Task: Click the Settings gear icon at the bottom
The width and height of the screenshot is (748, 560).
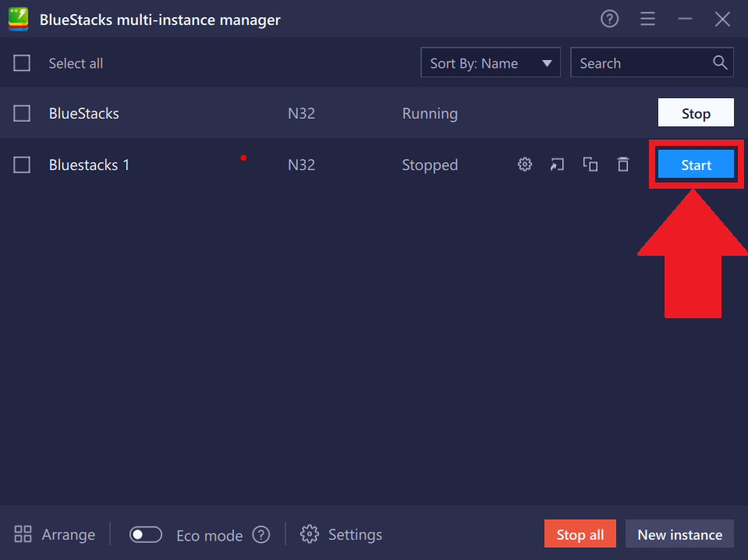Action: [x=309, y=534]
